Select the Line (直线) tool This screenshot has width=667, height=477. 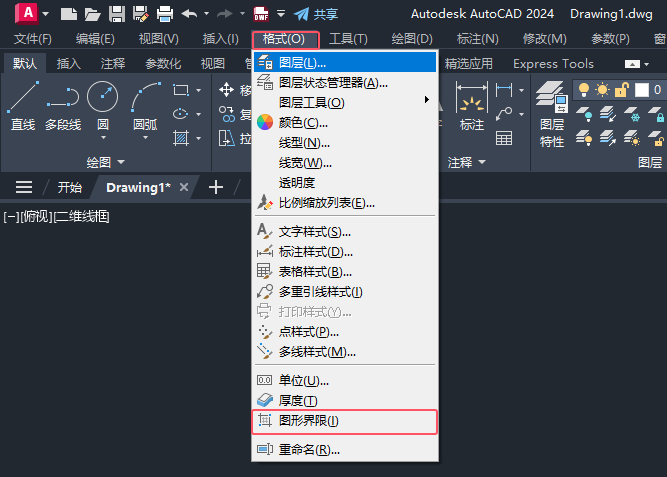click(23, 106)
